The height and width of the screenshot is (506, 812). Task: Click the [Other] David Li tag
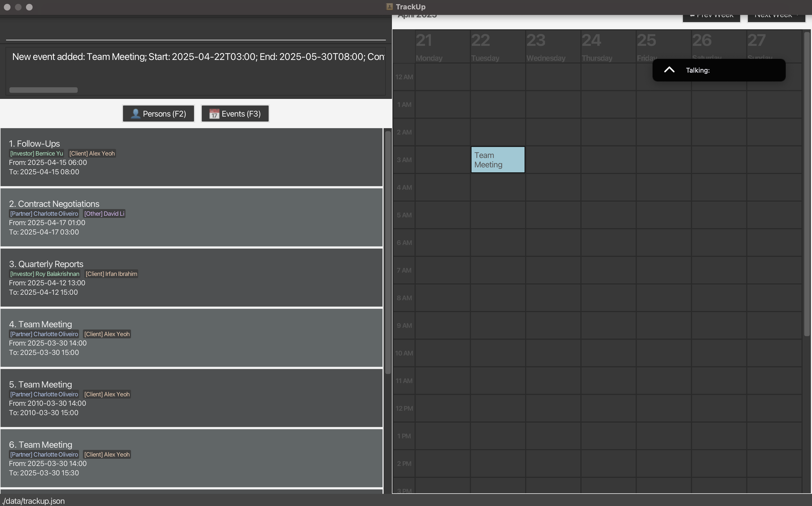pyautogui.click(x=104, y=214)
